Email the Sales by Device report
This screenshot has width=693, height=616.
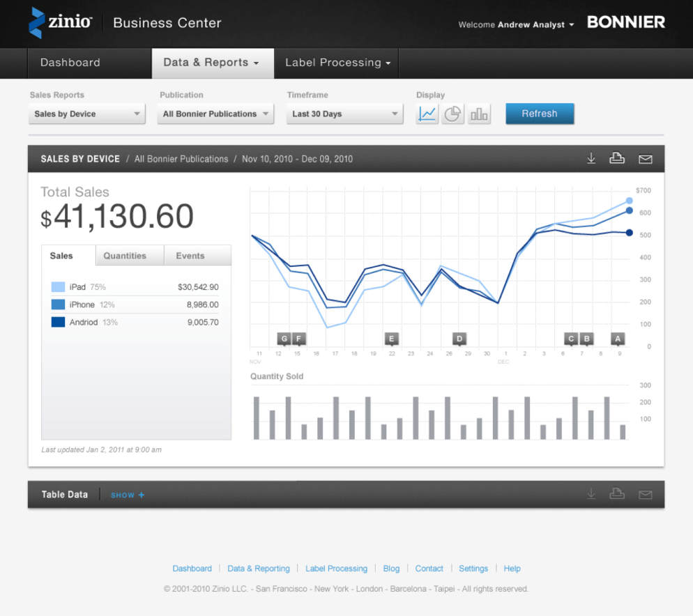coord(645,159)
